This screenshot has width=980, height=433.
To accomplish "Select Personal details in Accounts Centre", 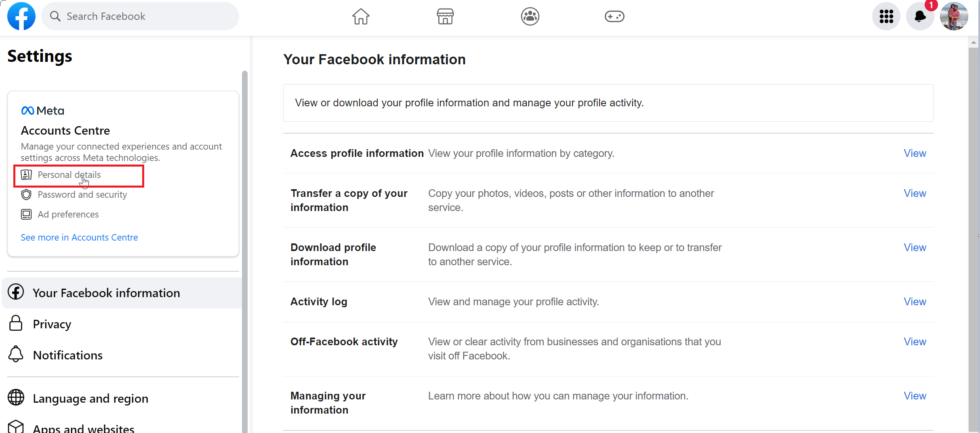I will click(x=69, y=175).
